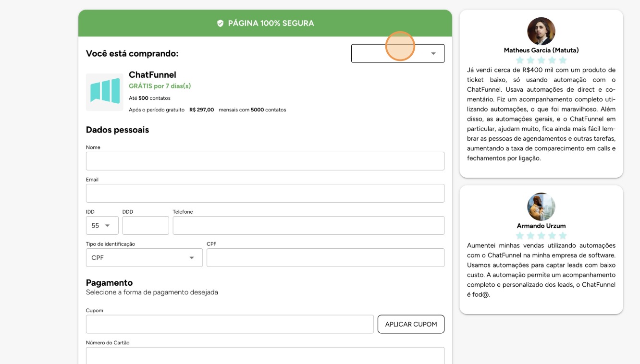Open the empty dropdown beside "Você está comprando"
Image resolution: width=640 pixels, height=364 pixels.
(x=398, y=53)
